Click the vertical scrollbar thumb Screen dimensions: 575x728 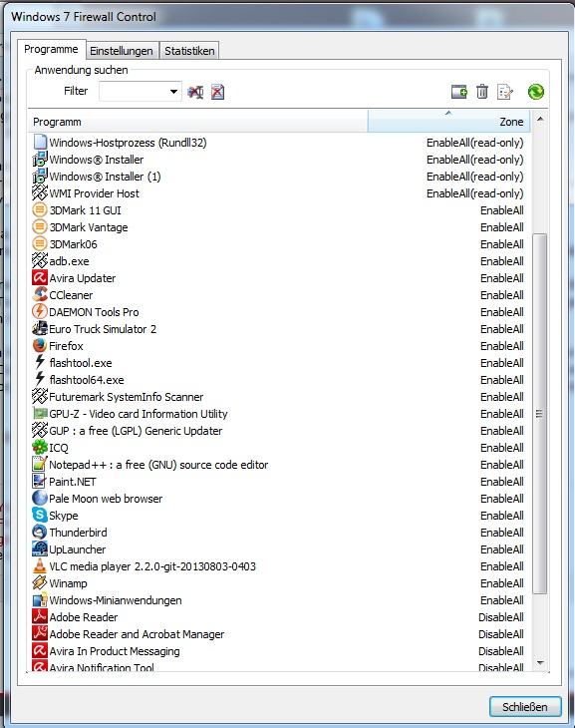pyautogui.click(x=540, y=413)
